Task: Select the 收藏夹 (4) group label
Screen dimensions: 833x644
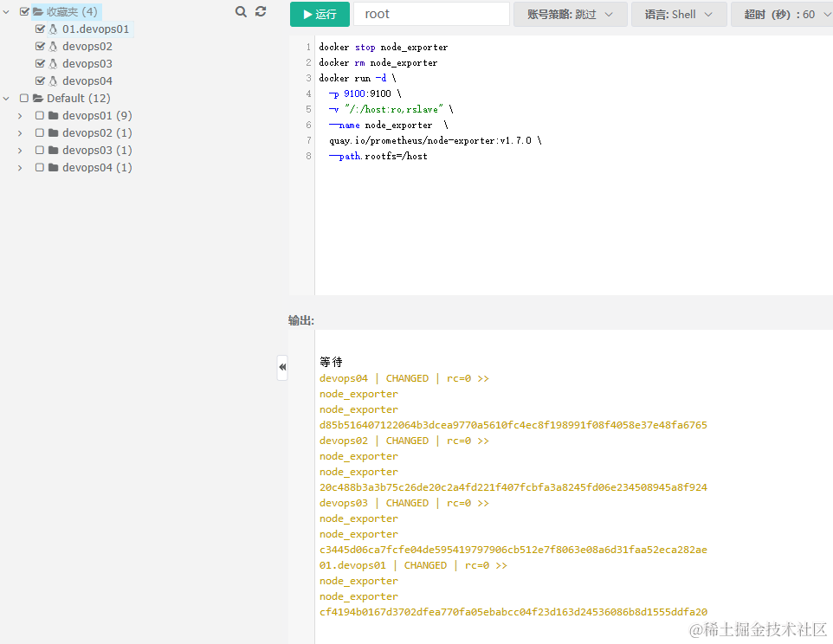Action: (72, 11)
